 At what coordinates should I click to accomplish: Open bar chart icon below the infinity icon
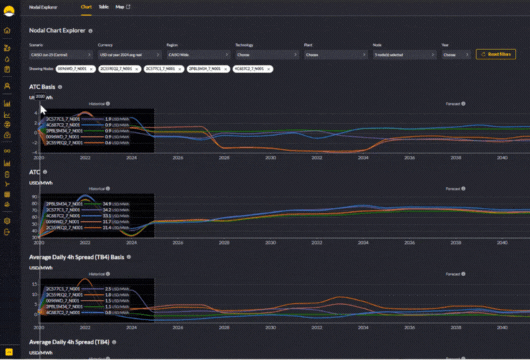click(x=7, y=163)
